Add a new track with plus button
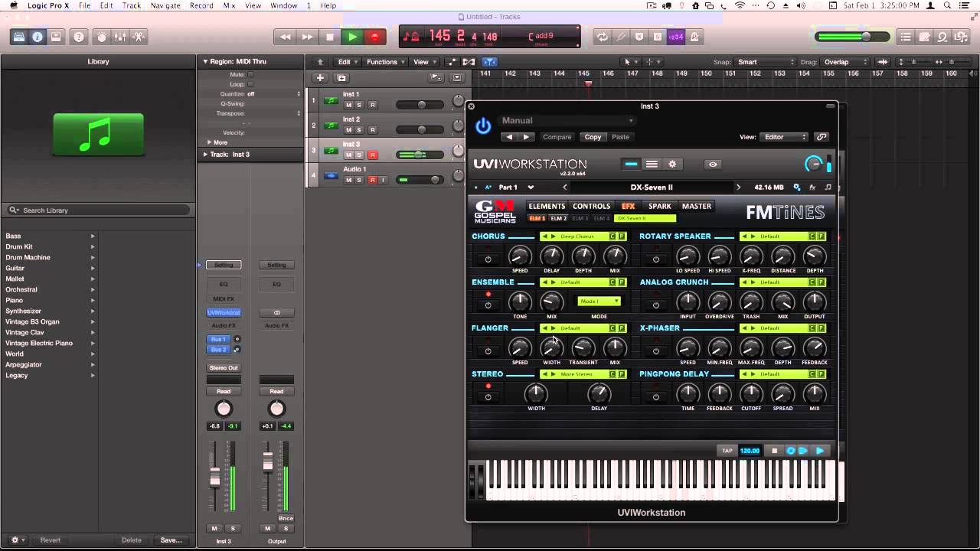This screenshot has height=551, width=980. click(x=320, y=77)
